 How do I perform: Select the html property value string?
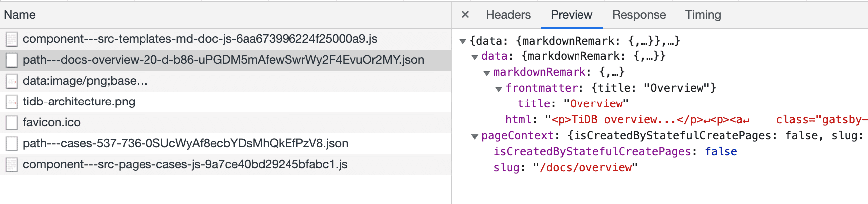pyautogui.click(x=648, y=120)
